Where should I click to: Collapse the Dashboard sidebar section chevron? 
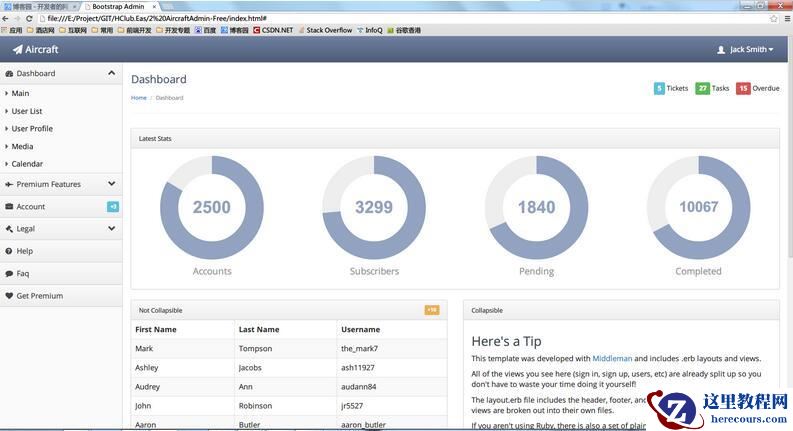pos(111,73)
